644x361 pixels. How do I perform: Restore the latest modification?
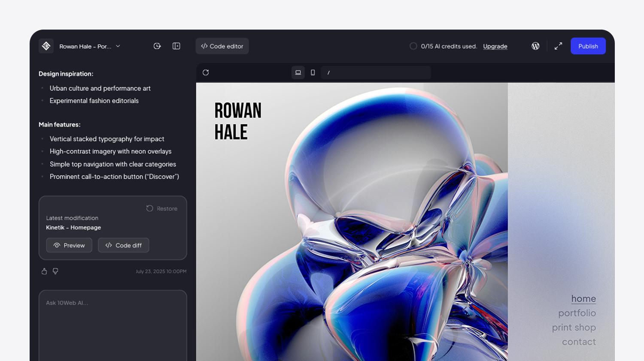[x=162, y=208]
